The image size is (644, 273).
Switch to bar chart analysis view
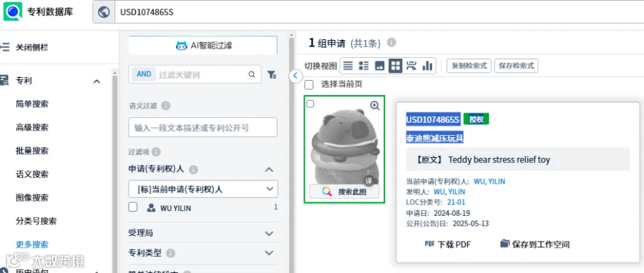click(428, 66)
